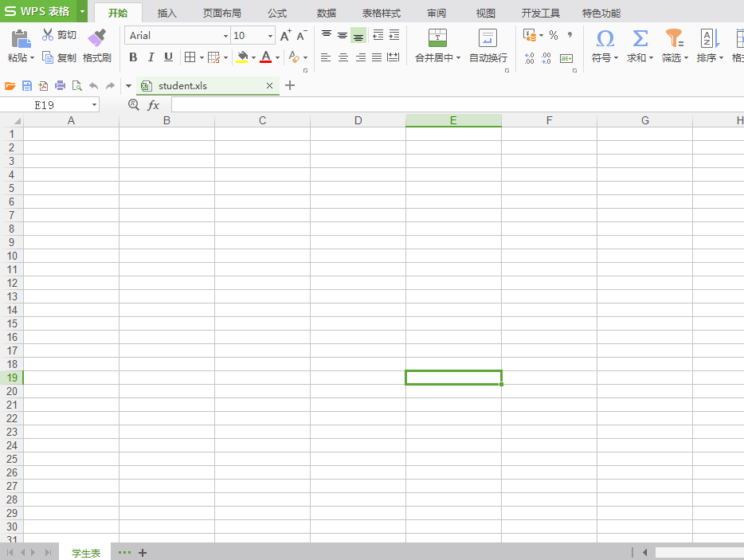Select column G header

pyautogui.click(x=645, y=120)
